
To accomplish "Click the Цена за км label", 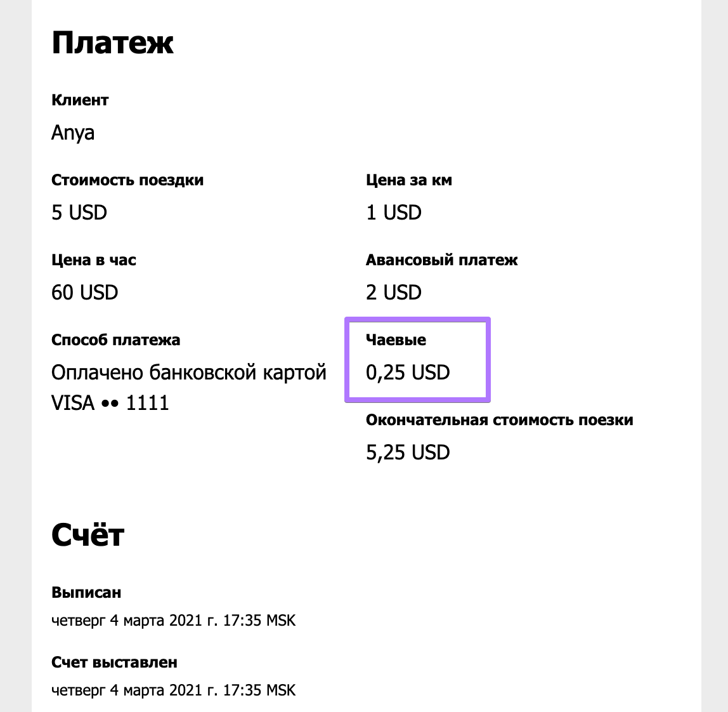I will pos(408,180).
